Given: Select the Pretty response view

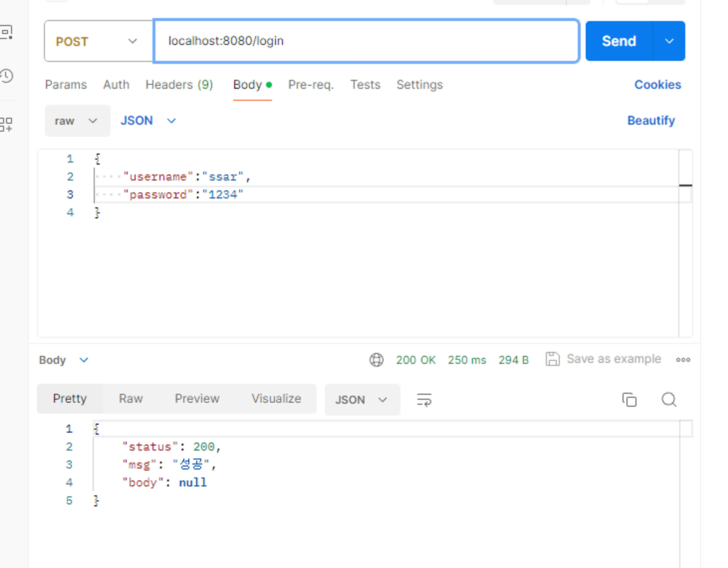Looking at the screenshot, I should click(x=70, y=399).
